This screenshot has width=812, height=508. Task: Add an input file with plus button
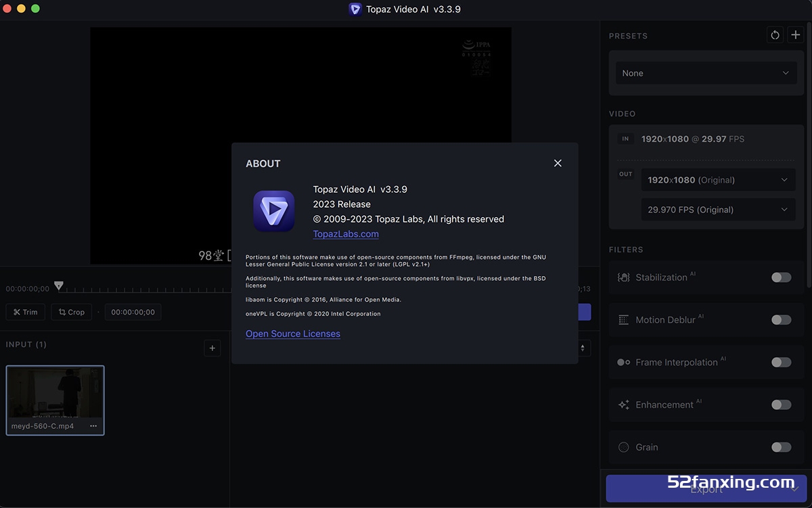pyautogui.click(x=212, y=348)
